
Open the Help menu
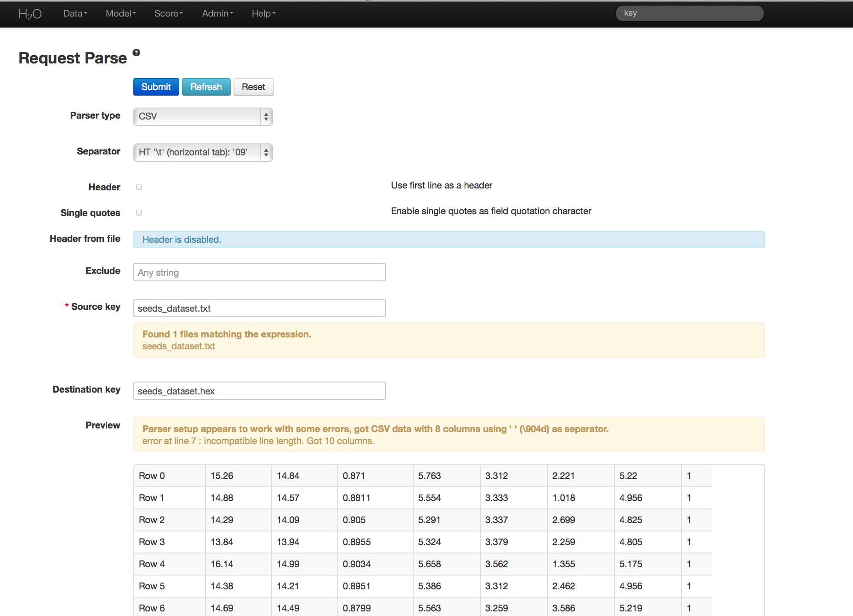tap(263, 14)
